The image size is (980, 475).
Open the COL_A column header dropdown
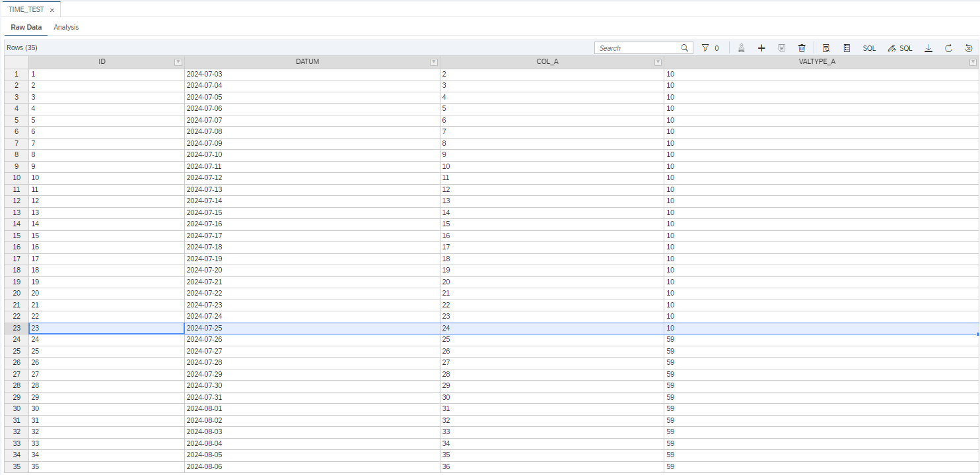(657, 62)
